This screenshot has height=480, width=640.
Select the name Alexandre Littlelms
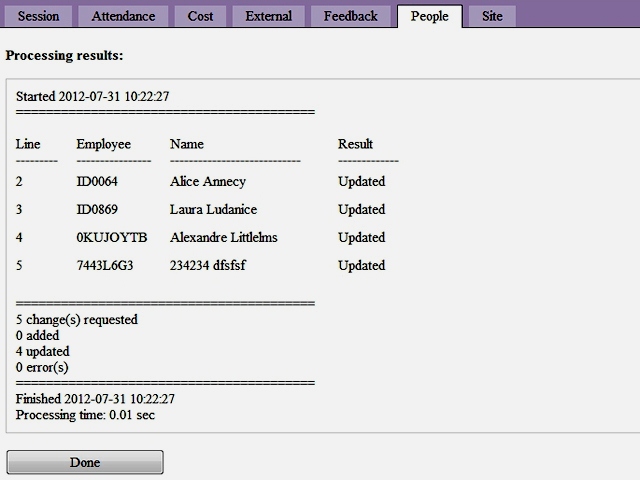(x=224, y=238)
